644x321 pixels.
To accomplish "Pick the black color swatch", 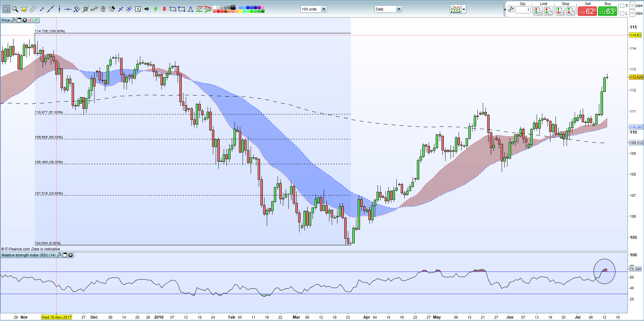I will [233, 7].
